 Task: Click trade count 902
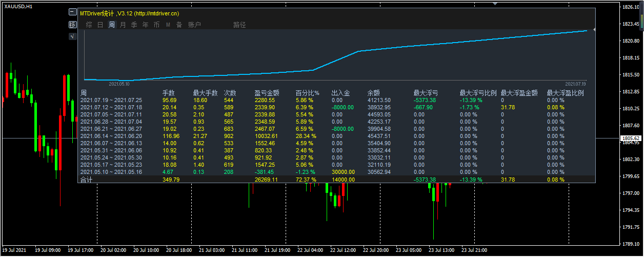[230, 136]
